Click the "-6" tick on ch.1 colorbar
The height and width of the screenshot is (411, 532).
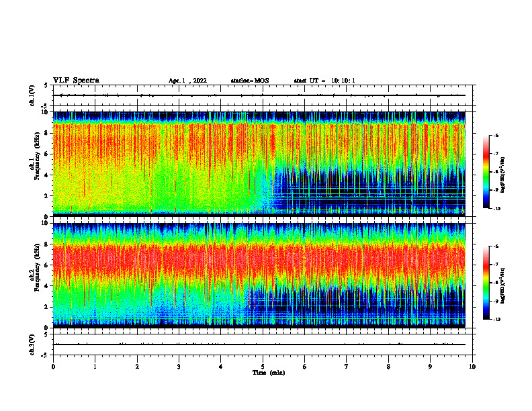point(495,135)
